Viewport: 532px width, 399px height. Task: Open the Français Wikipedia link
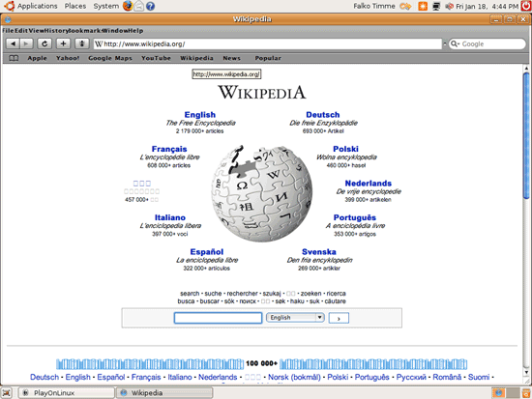[x=169, y=149]
